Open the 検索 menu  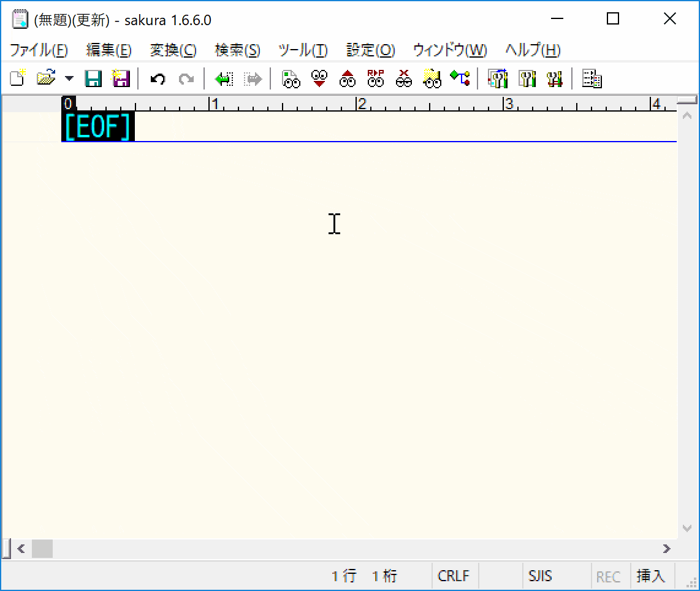click(237, 50)
